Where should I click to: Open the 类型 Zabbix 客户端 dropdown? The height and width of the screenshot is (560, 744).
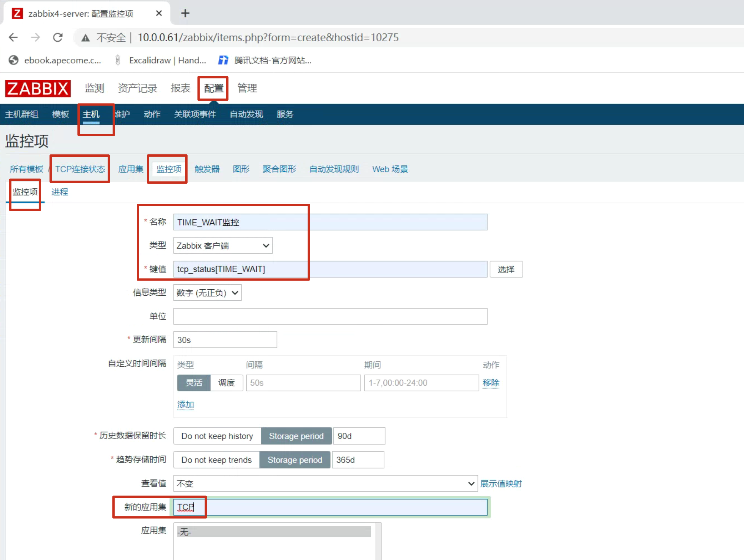pos(223,245)
